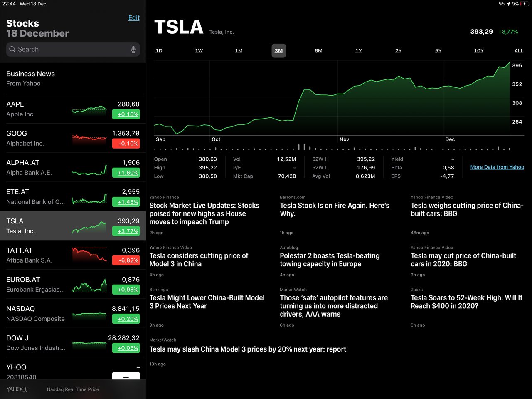Image resolution: width=532 pixels, height=399 pixels.
Task: Toggle the ETE.AT +1,48% change badge
Action: pyautogui.click(x=126, y=202)
